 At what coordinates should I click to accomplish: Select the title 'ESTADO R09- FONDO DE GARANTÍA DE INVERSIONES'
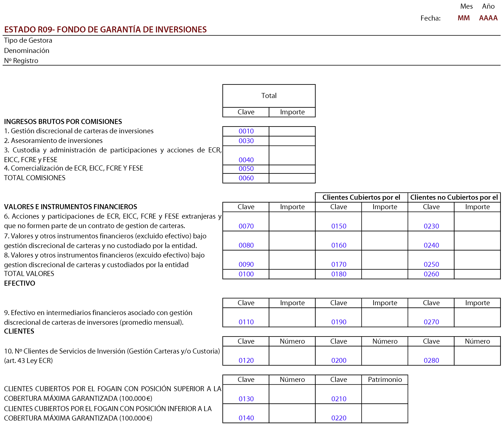(x=105, y=30)
